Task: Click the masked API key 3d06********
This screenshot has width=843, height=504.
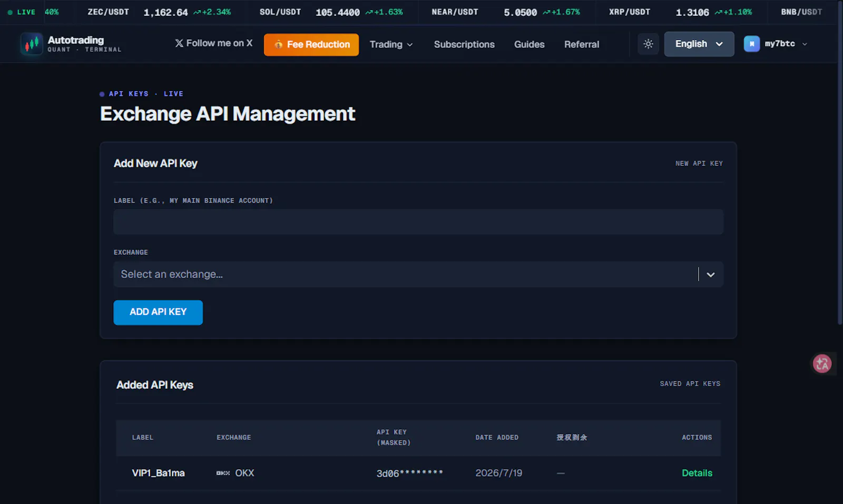Action: pos(410,473)
